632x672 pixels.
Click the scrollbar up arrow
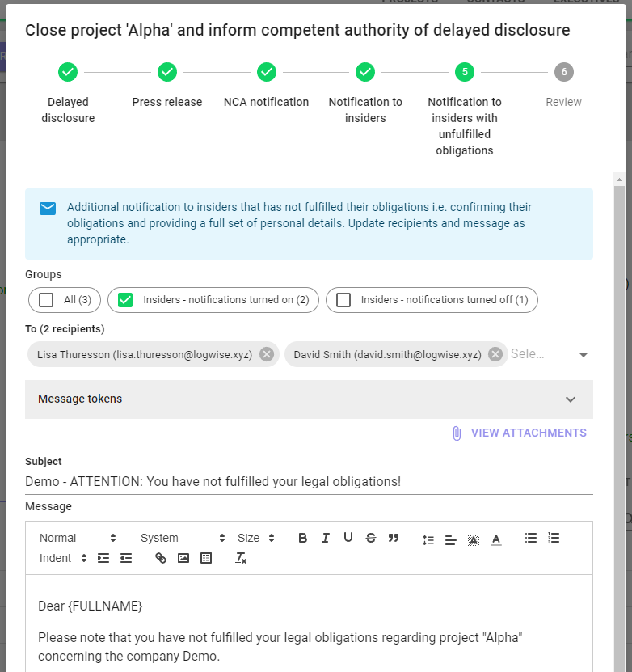click(619, 180)
